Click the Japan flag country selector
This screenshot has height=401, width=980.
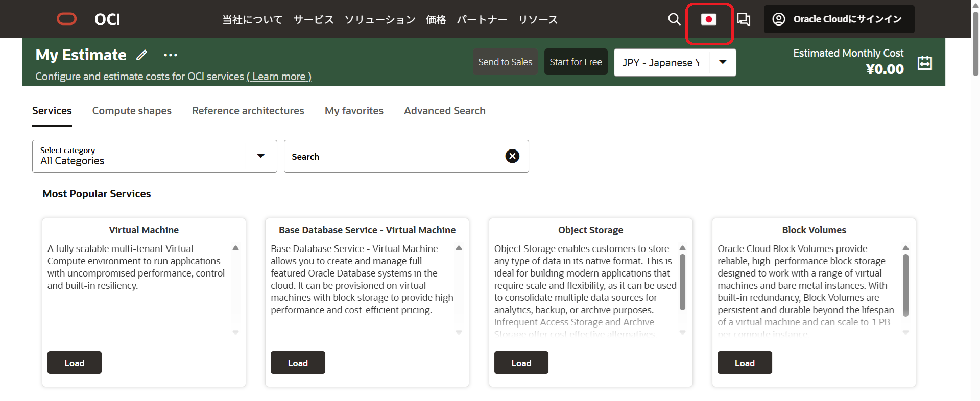[x=709, y=20]
